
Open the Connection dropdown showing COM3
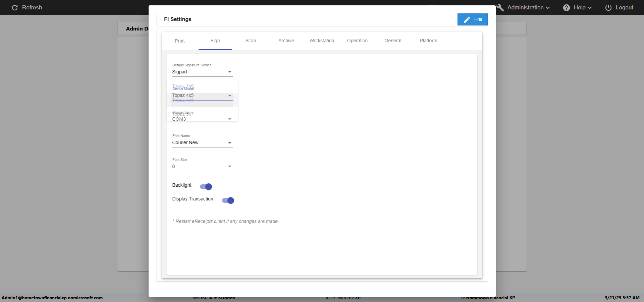pos(202,119)
